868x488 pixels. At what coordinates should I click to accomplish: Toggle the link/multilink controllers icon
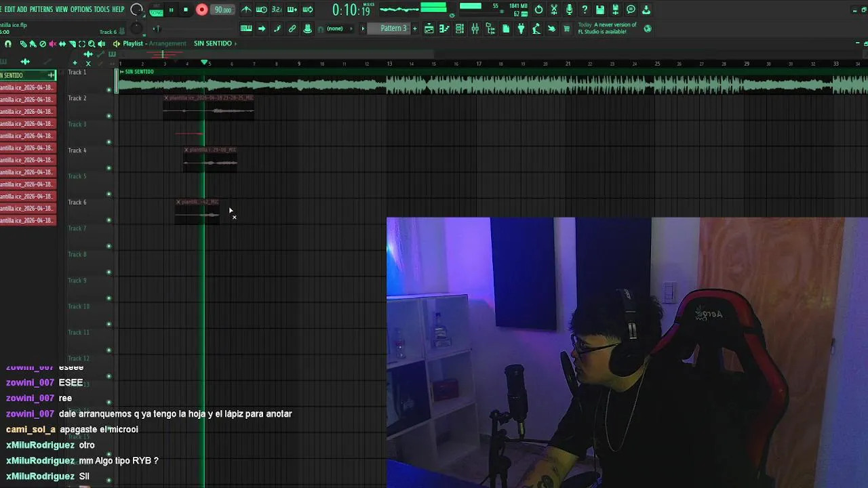point(292,28)
